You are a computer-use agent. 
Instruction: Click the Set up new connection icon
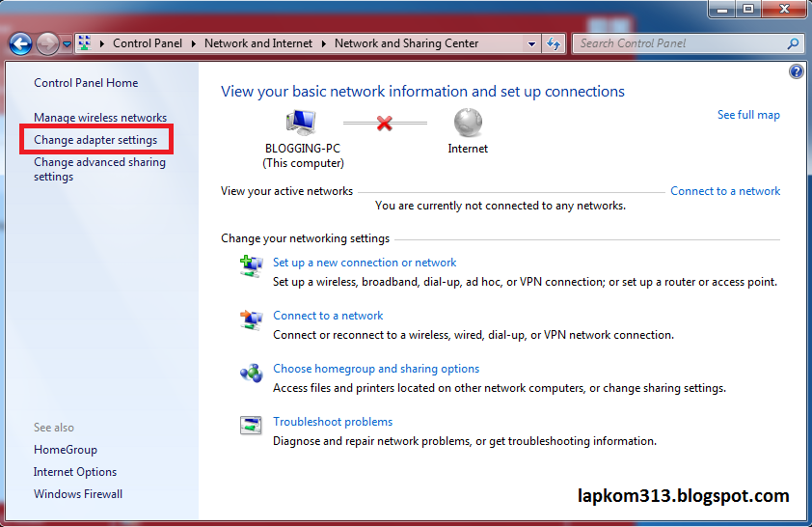pyautogui.click(x=251, y=266)
